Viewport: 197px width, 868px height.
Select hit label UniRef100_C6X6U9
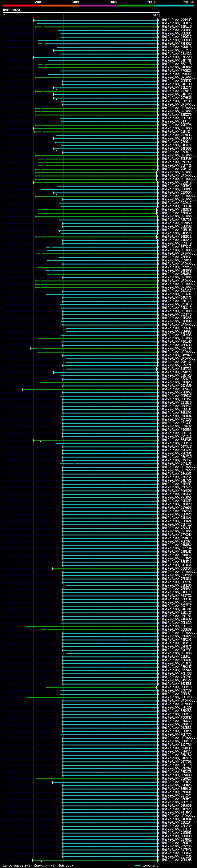point(177,386)
